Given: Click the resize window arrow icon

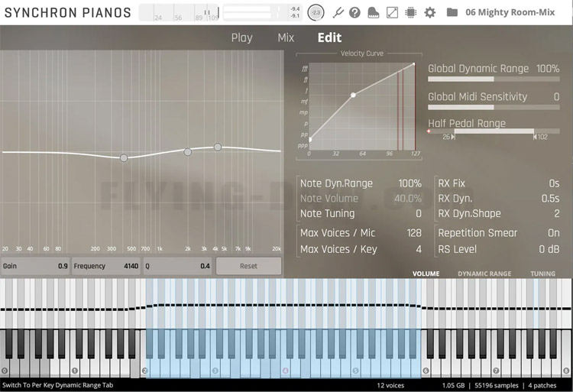Looking at the screenshot, I should coord(392,13).
